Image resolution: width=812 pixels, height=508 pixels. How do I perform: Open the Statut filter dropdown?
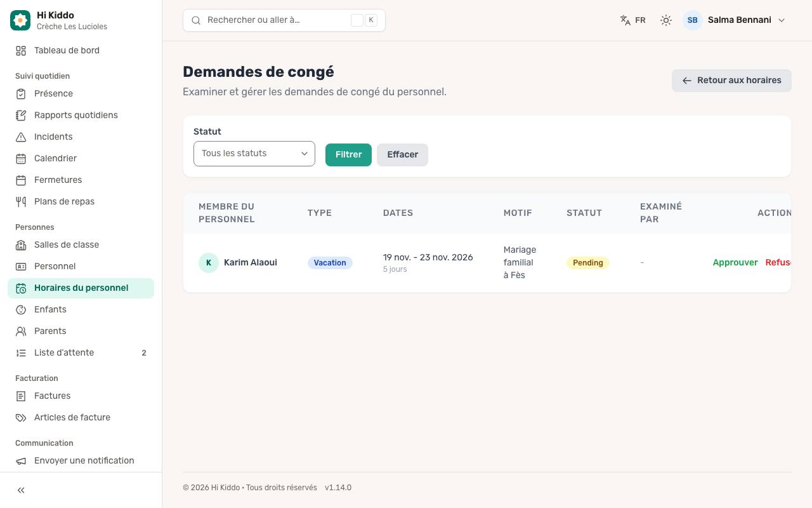pyautogui.click(x=254, y=154)
